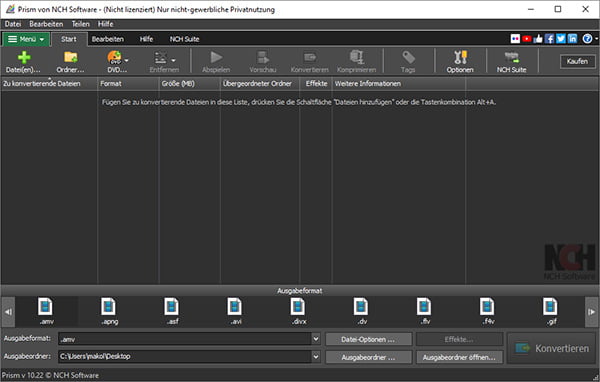This screenshot has width=600, height=382.
Task: Click the Ausgabeordner ... browse button
Action: [368, 357]
